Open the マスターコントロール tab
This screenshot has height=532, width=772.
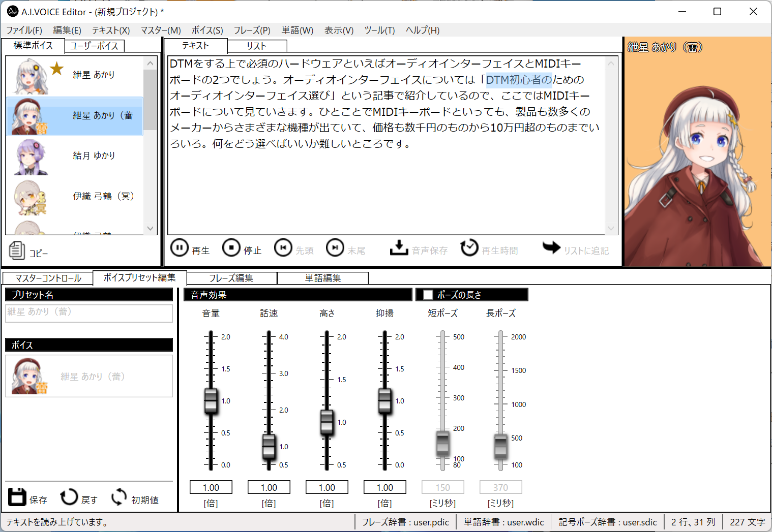[x=48, y=278]
